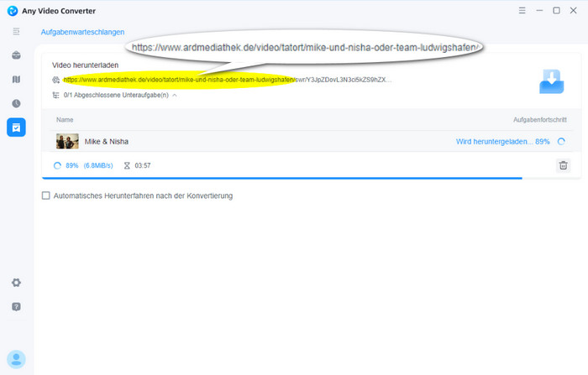Select the 'Mike & Nisha' row name
The image size is (588, 375).
click(107, 142)
